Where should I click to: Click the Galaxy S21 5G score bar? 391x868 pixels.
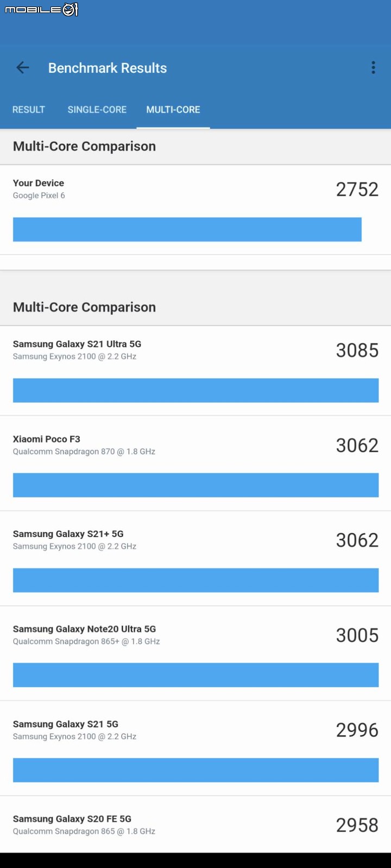coord(195,770)
